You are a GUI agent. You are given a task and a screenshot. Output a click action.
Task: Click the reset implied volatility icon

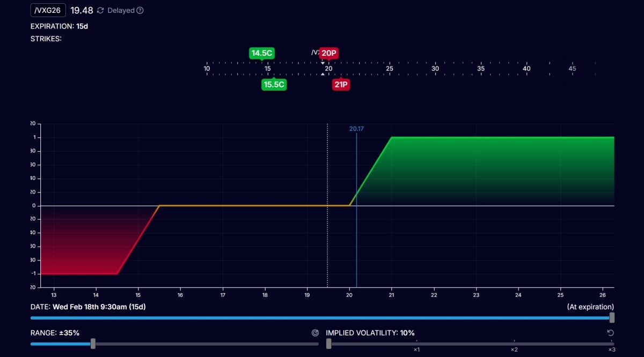click(610, 333)
